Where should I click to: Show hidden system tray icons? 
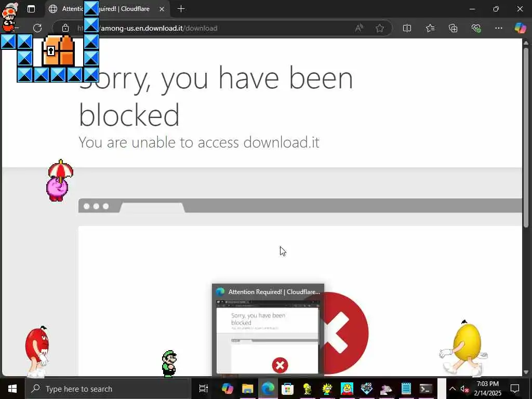click(453, 389)
